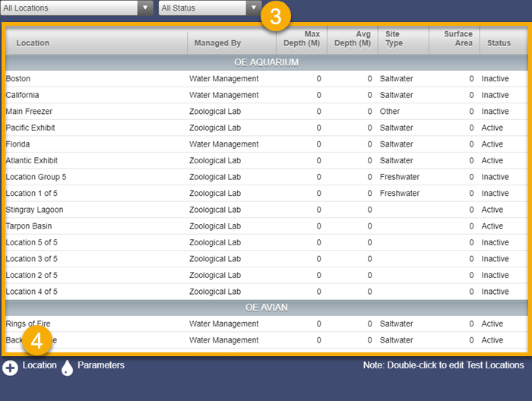This screenshot has height=401, width=532.
Task: Select the Pacific Exhibit location row
Action: click(x=267, y=128)
